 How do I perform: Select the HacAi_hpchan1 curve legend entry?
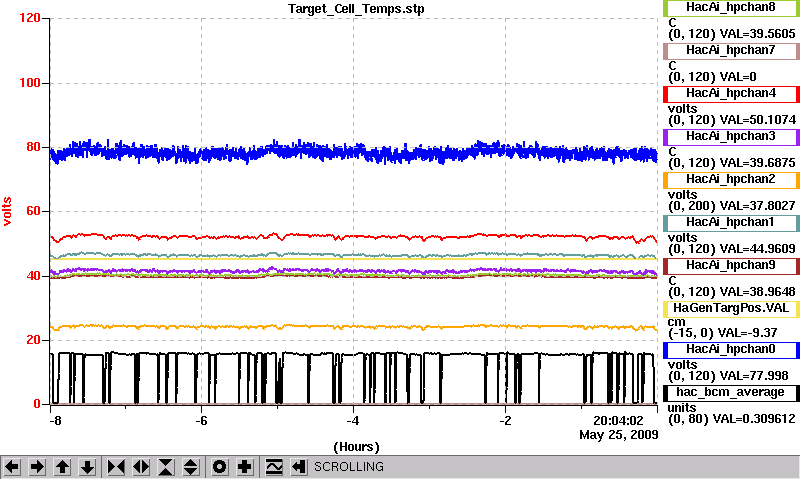pyautogui.click(x=731, y=222)
